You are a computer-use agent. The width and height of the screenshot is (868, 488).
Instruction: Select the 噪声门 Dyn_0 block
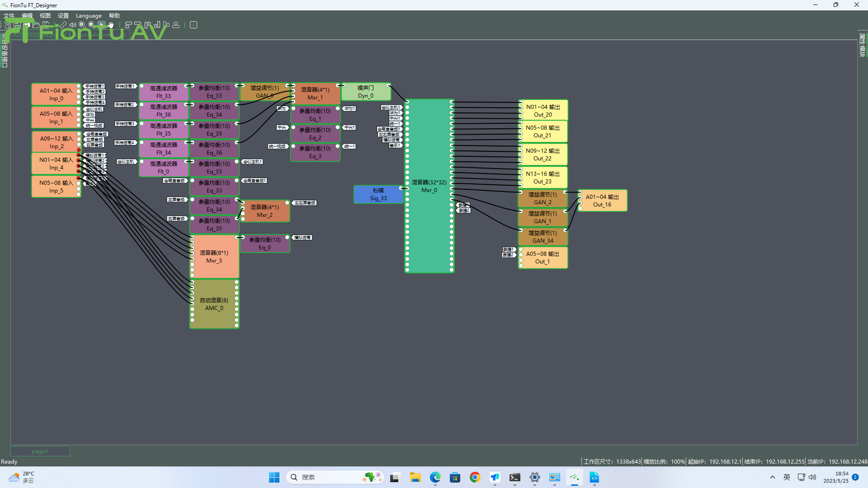point(366,92)
